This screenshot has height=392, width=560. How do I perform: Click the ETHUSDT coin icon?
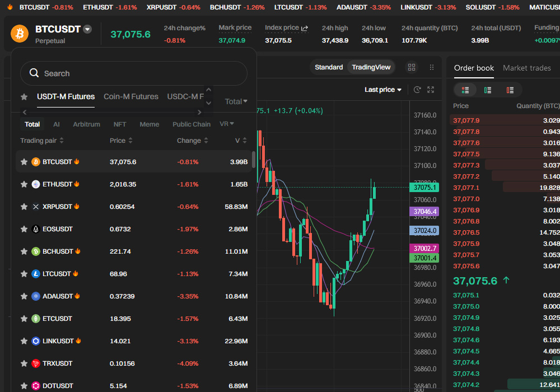[36, 184]
